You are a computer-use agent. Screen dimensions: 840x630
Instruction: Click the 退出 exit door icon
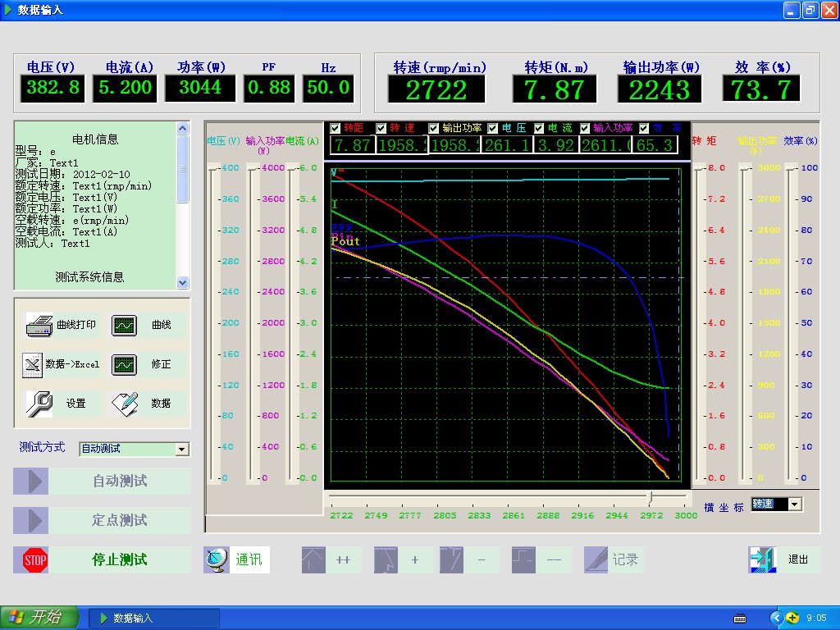pos(762,559)
